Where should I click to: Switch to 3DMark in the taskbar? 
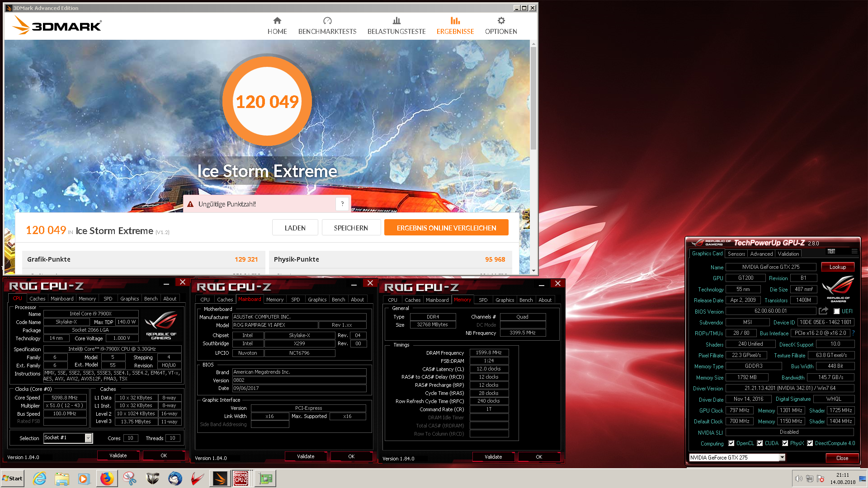click(220, 479)
